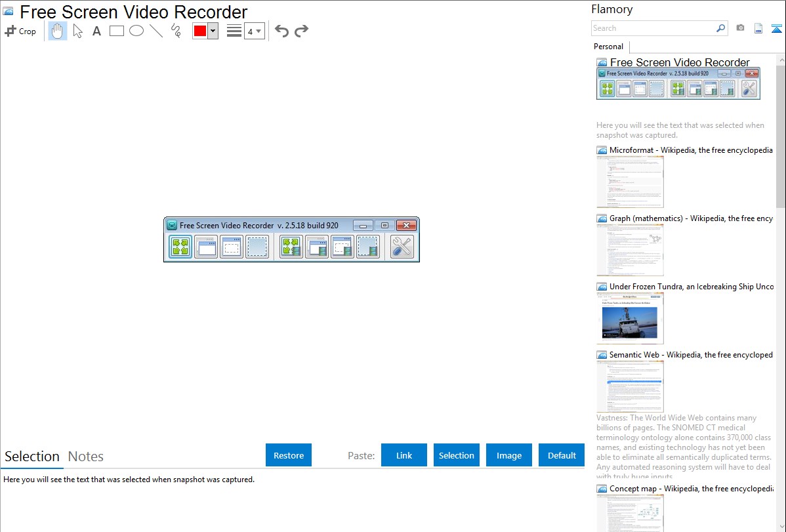The image size is (786, 532).
Task: Select the straight line tool
Action: pyautogui.click(x=156, y=31)
